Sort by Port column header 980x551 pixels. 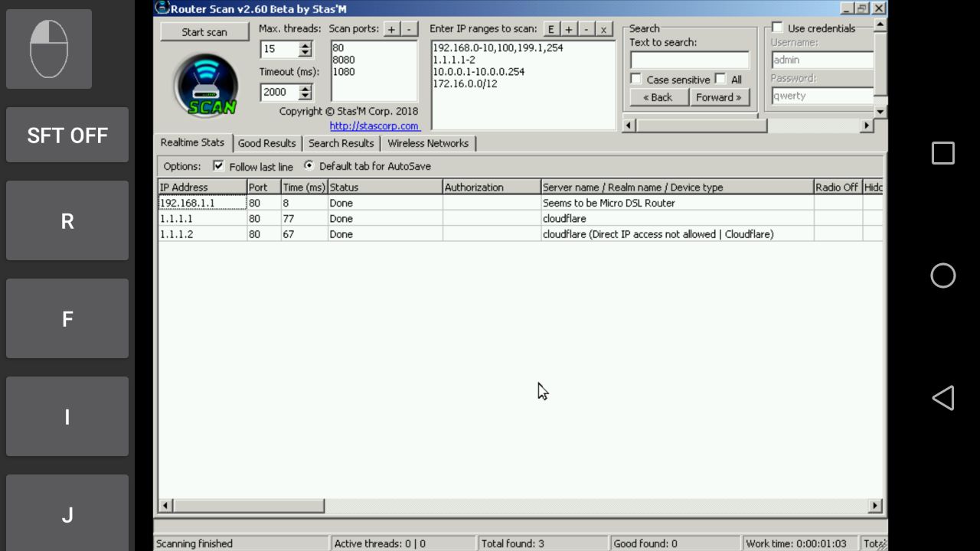pos(263,187)
